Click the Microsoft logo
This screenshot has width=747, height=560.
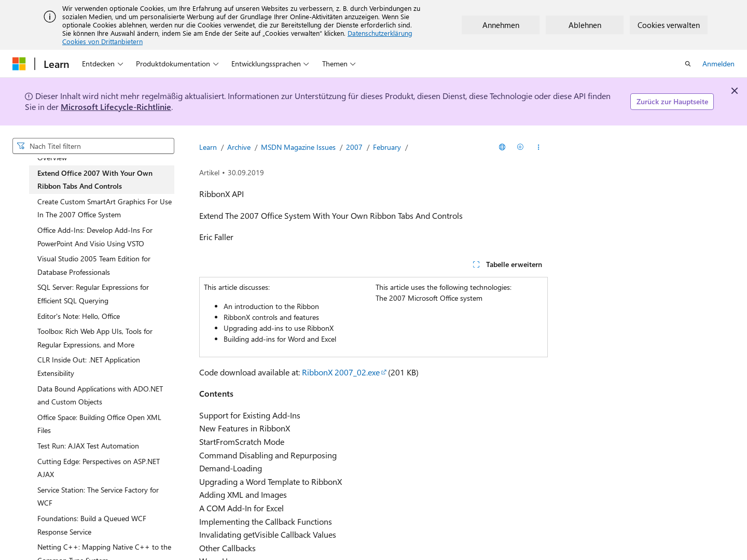click(x=19, y=64)
